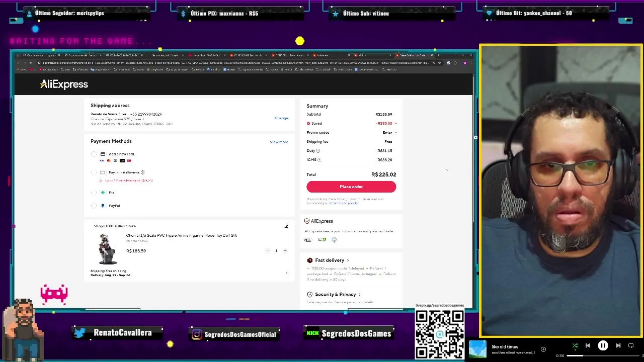Click the Shipping fee Free text
644x362 pixels.
click(x=388, y=142)
